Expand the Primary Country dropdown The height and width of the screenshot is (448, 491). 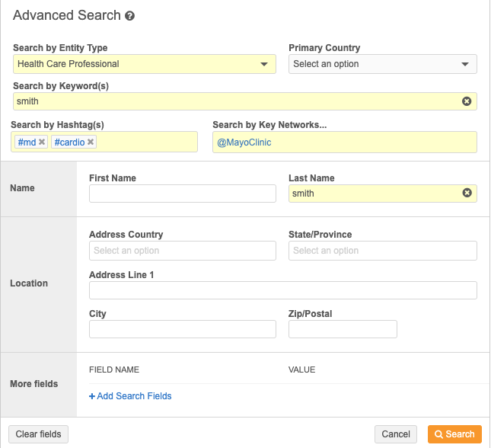point(382,64)
